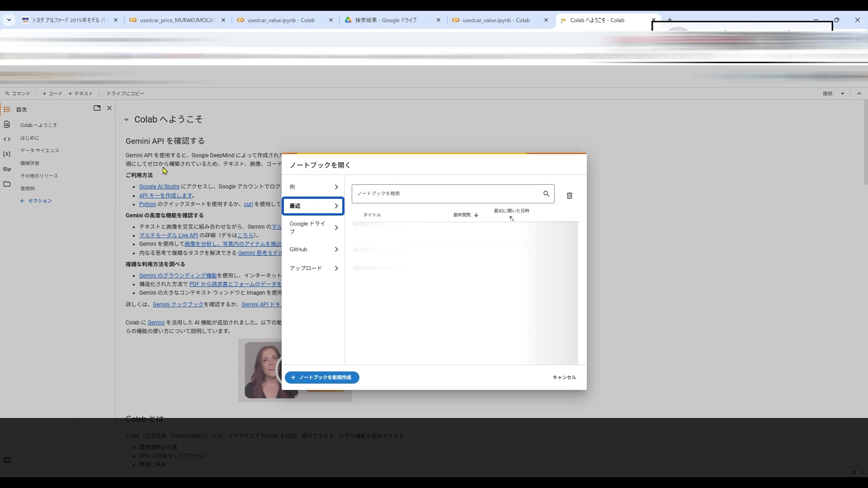
Task: Go to 機械学習 in contents
Action: 30,163
